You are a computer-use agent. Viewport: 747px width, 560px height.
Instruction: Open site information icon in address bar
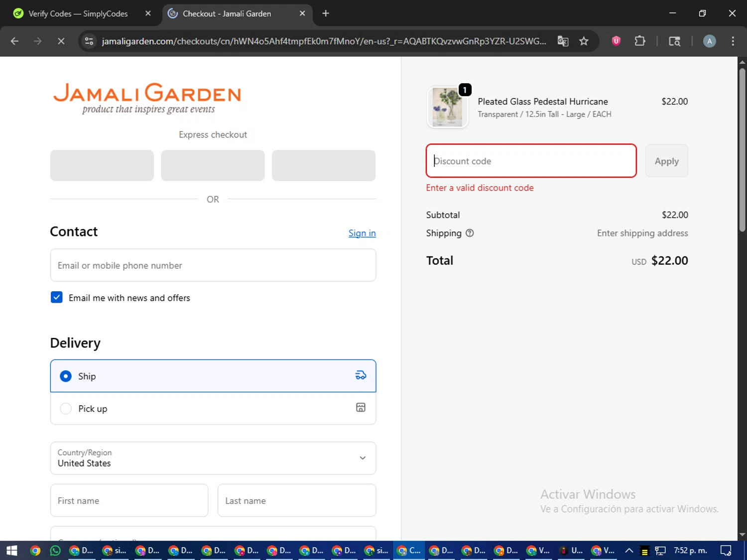[89, 41]
